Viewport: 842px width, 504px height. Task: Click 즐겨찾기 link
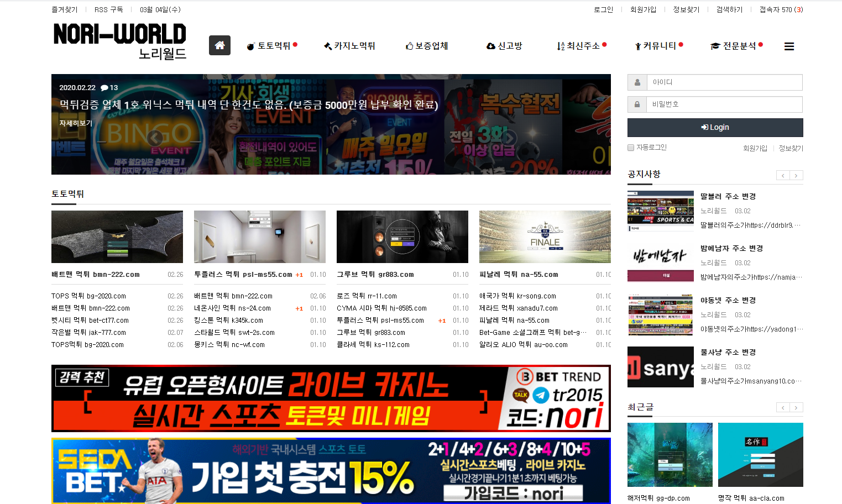pyautogui.click(x=65, y=10)
